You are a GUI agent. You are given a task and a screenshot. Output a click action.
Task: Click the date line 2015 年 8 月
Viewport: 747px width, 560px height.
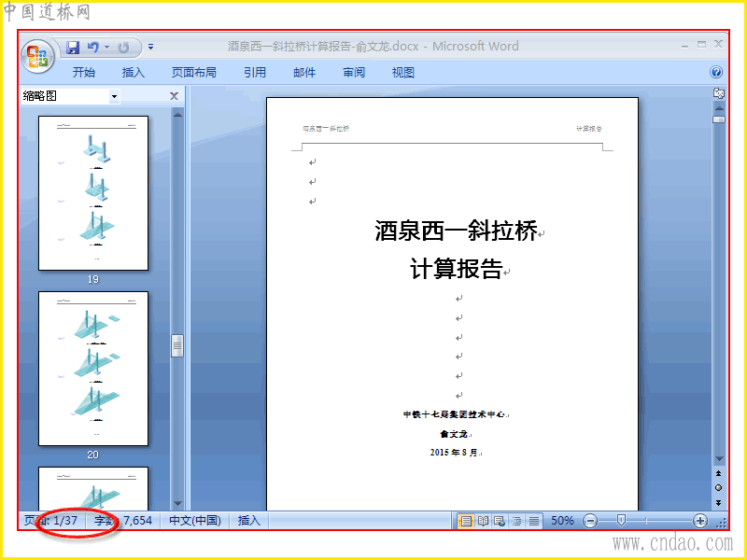[x=454, y=453]
